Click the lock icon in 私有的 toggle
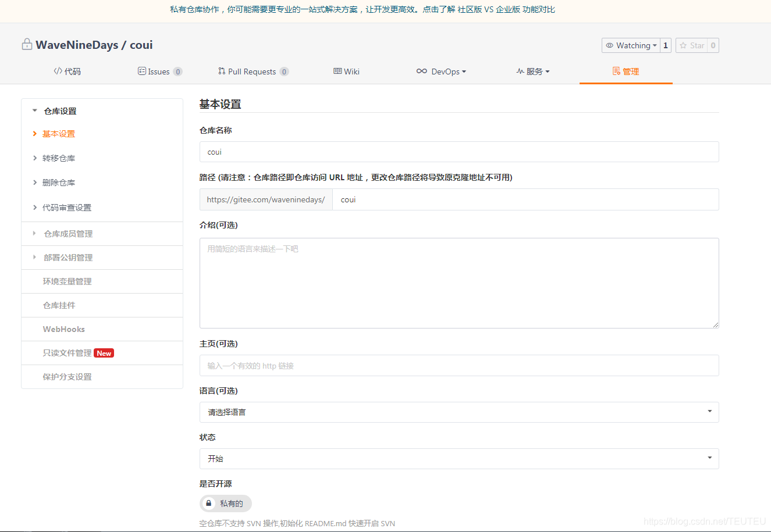 (x=209, y=503)
